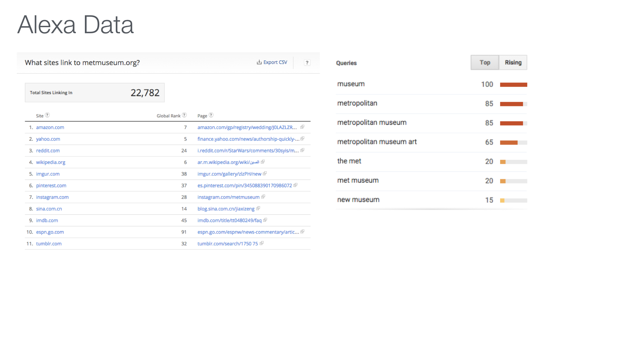Open instagram.com/metmuseum page link
The width and height of the screenshot is (644, 362).
(x=228, y=197)
